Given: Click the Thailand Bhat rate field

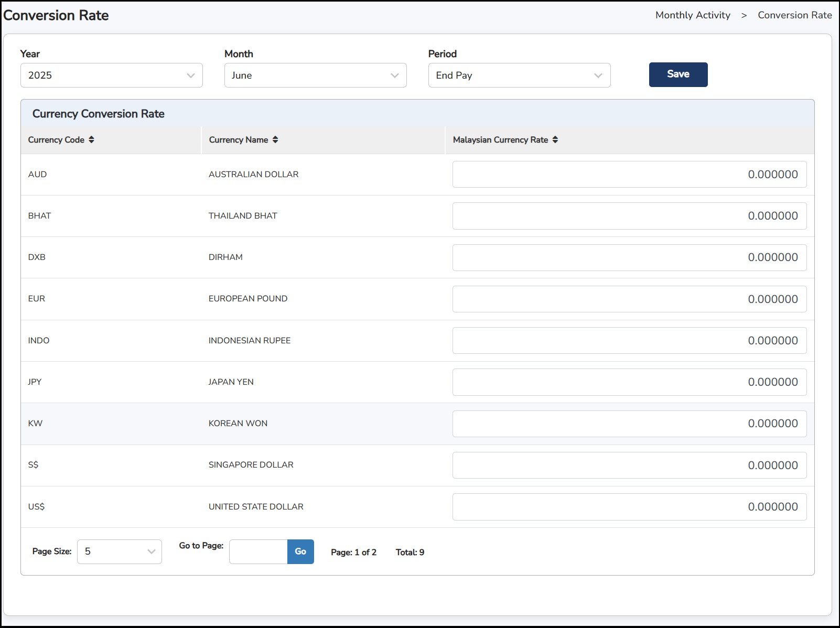Looking at the screenshot, I should point(629,216).
